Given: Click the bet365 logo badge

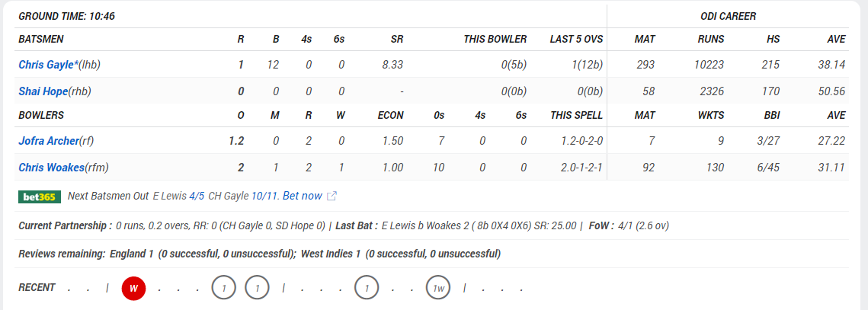Looking at the screenshot, I should [x=40, y=197].
